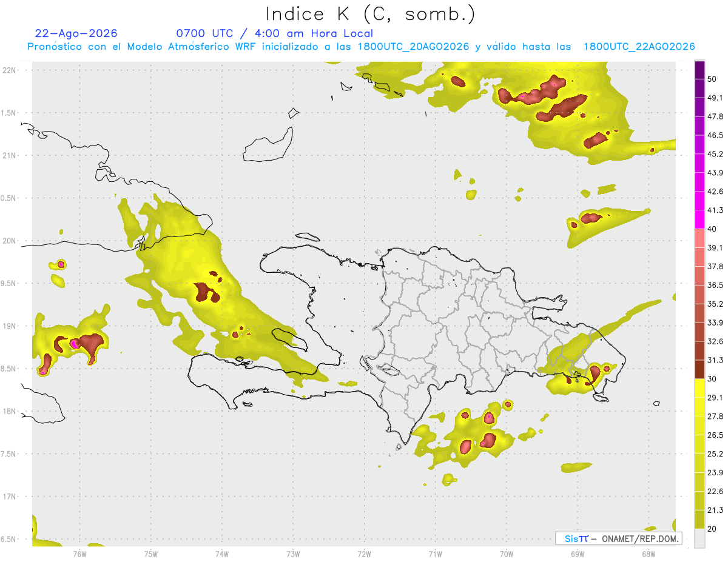Click the legend value '42.6'

click(x=715, y=192)
